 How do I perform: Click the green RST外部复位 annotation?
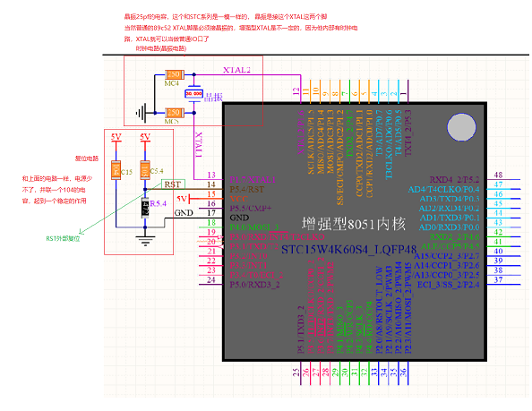pos(63,239)
